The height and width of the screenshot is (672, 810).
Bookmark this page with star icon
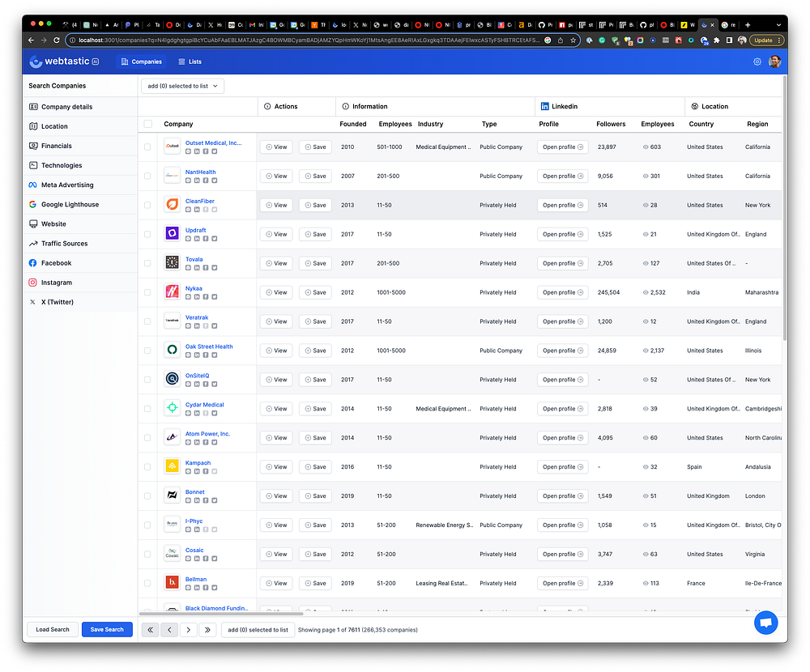coord(573,40)
